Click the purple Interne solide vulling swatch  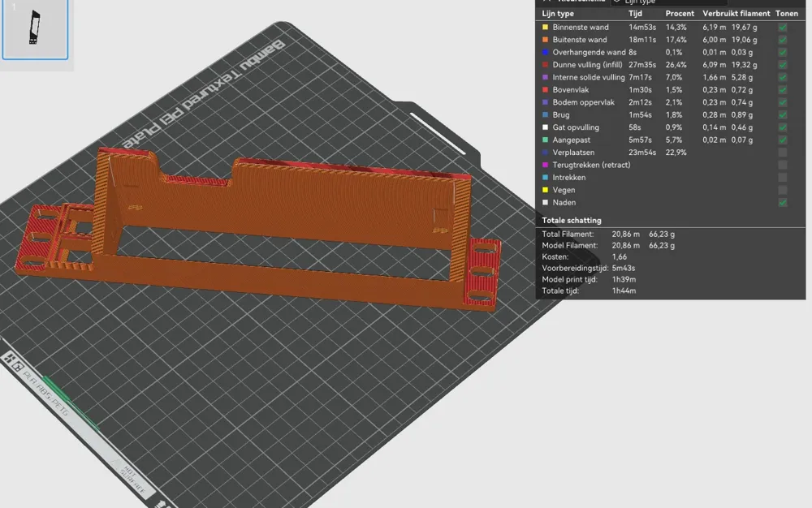coord(545,77)
